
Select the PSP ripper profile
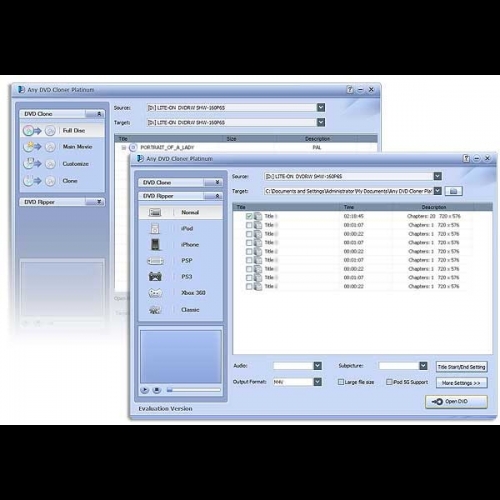tap(180, 260)
